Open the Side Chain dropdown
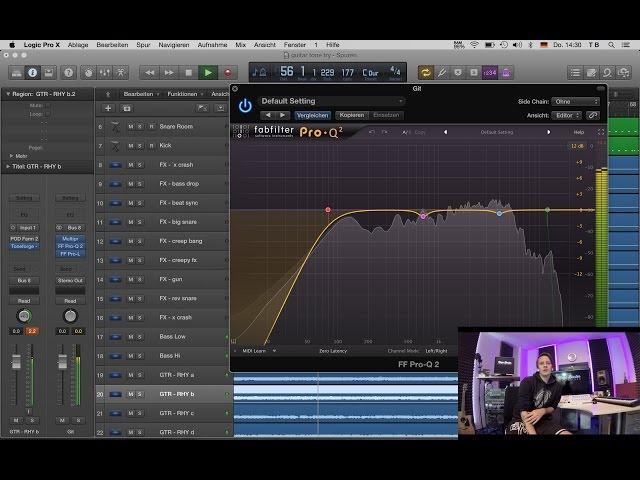Screen dimensions: 640x480 [x=576, y=101]
